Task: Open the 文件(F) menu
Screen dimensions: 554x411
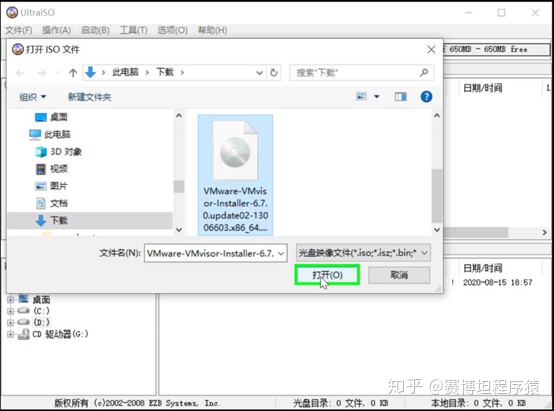Action: 18,30
